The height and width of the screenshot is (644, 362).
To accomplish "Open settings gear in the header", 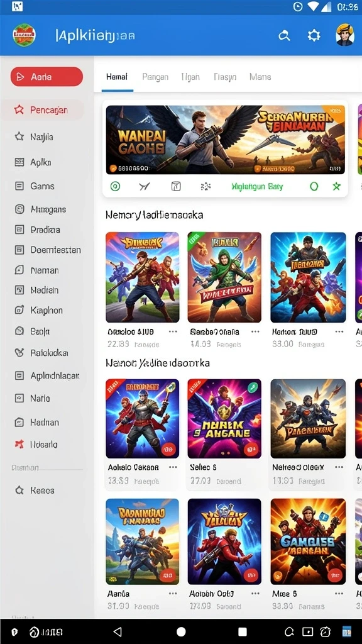I will 314,36.
